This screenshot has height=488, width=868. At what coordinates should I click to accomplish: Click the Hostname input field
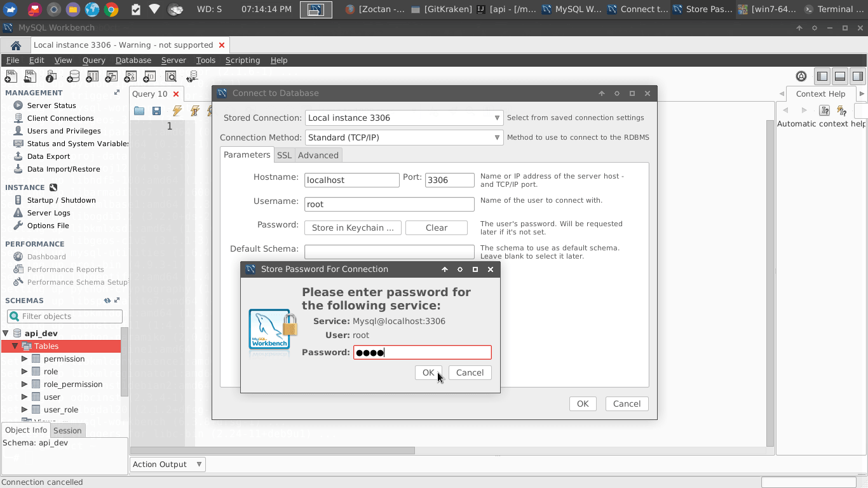click(351, 180)
